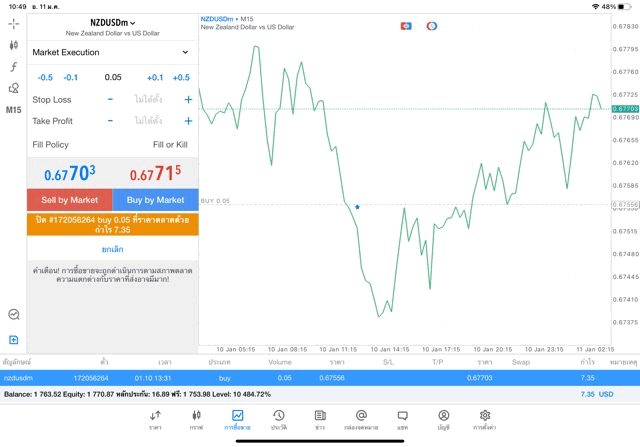This screenshot has width=640, height=447.
Task: Click Sell by Market button
Action: (x=69, y=200)
